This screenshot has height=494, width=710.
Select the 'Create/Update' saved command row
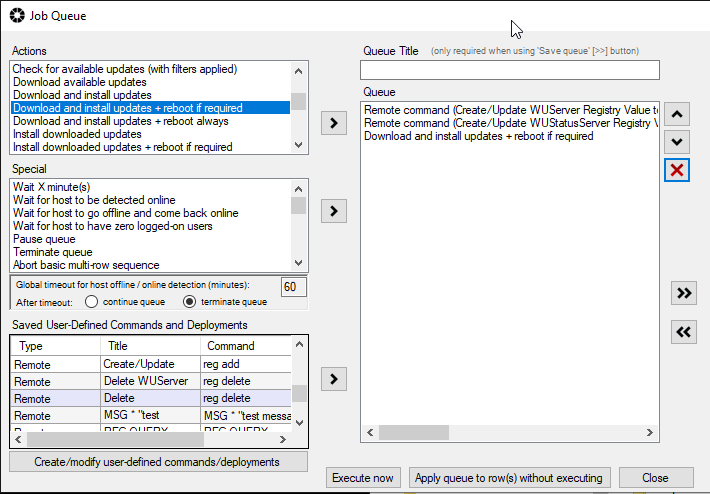pos(150,364)
